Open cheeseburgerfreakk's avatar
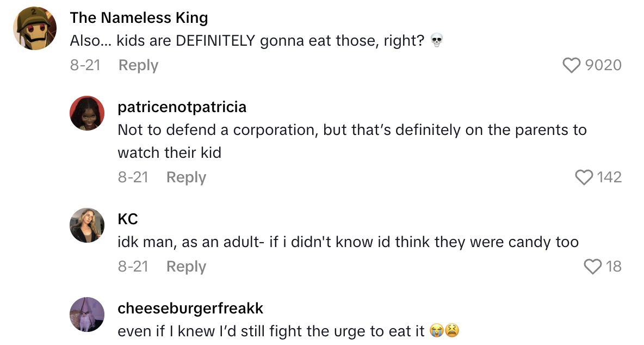This screenshot has height=345, width=644. tap(87, 315)
